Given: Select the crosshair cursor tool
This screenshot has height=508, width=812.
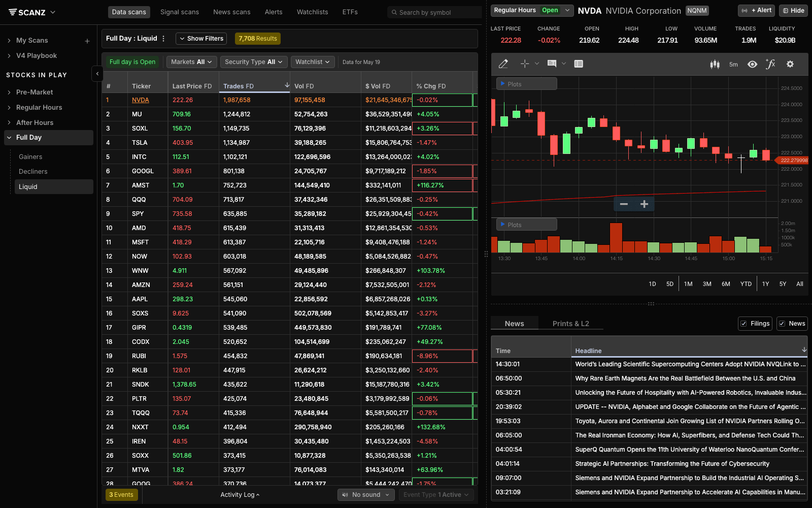Looking at the screenshot, I should pyautogui.click(x=525, y=64).
